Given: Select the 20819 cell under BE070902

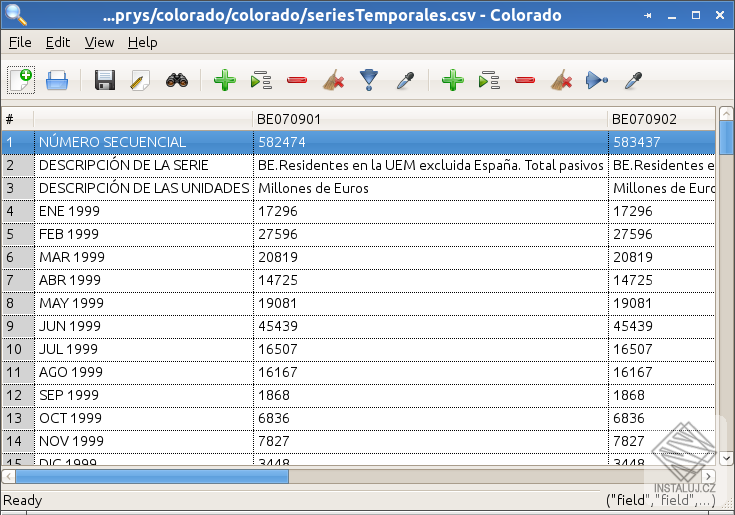Looking at the screenshot, I should [662, 257].
